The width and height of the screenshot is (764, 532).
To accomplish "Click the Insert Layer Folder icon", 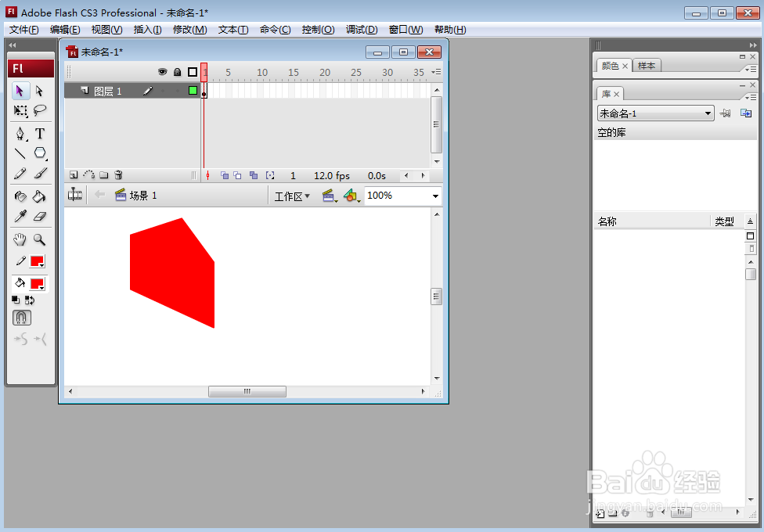I will tap(104, 175).
